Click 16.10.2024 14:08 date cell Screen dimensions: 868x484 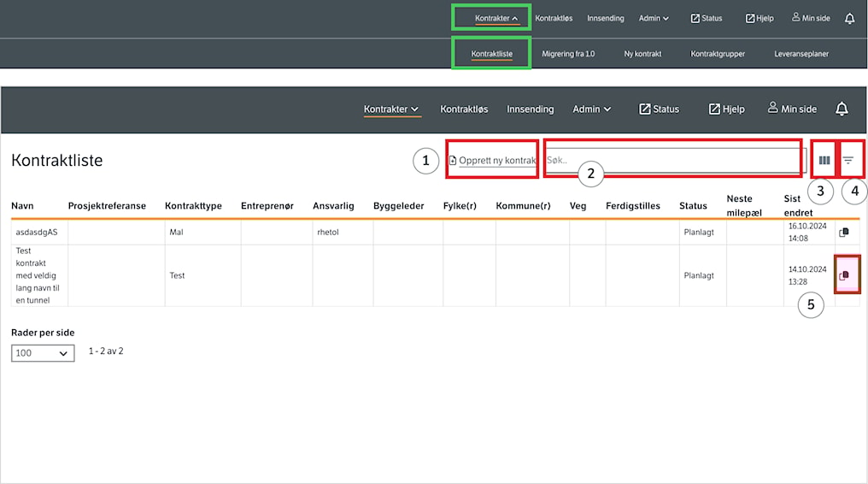coord(807,232)
